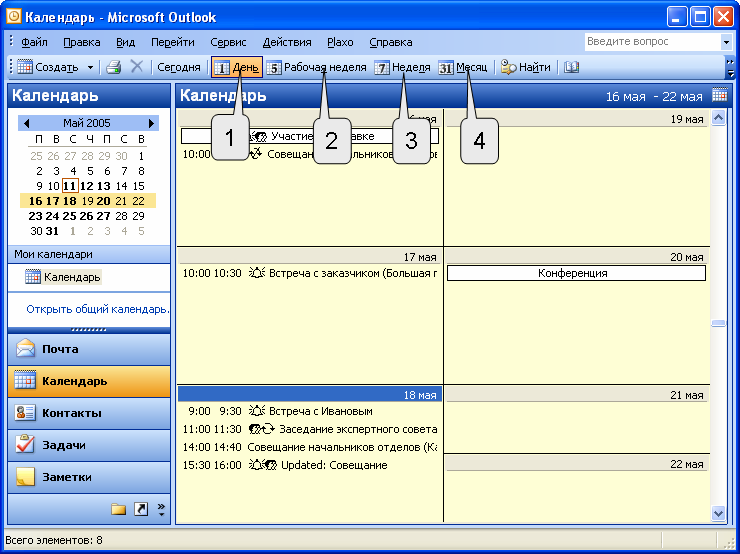Open the Перейти menu
Viewport: 740px width, 554px height.
tap(173, 42)
